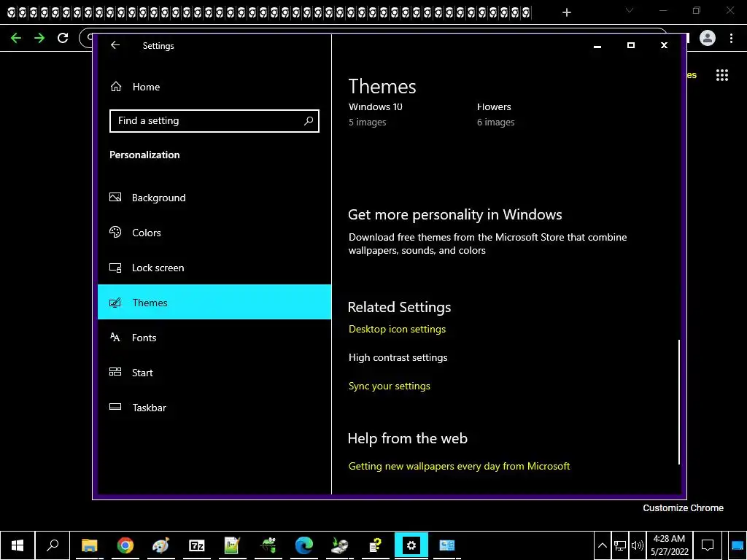The height and width of the screenshot is (560, 747).
Task: Open Chrome profile avatar
Action: [708, 38]
